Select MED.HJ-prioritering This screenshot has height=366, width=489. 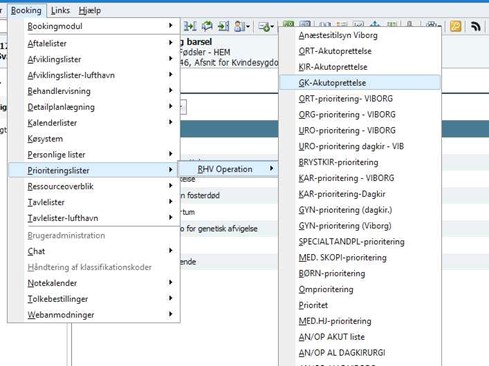(x=360, y=321)
